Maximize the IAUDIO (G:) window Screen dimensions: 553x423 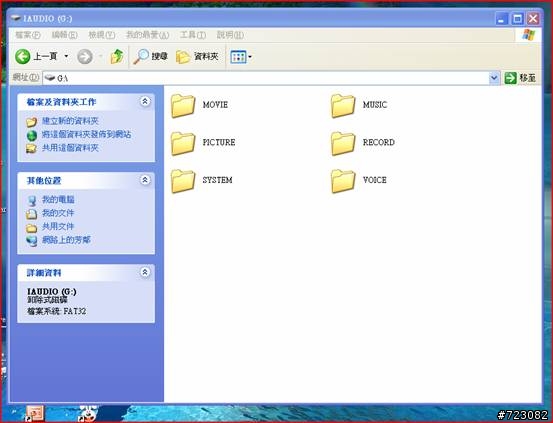pyautogui.click(x=517, y=19)
